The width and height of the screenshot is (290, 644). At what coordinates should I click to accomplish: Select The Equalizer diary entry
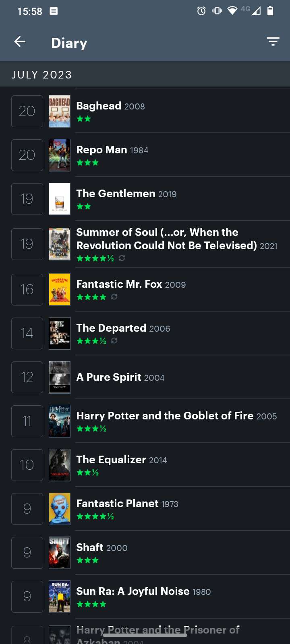pos(111,460)
